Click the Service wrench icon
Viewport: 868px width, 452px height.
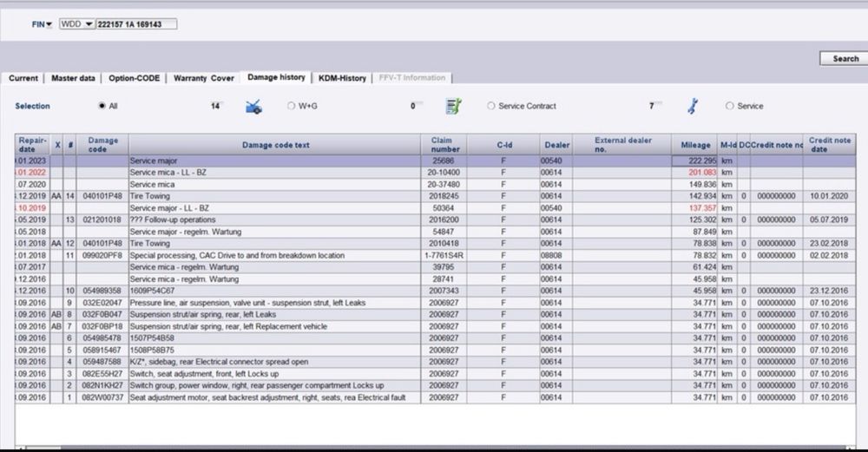point(692,107)
